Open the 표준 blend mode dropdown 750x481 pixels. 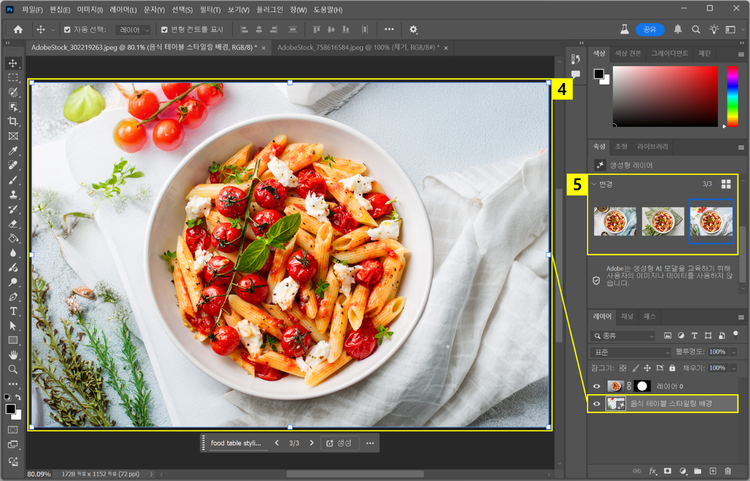(x=630, y=352)
